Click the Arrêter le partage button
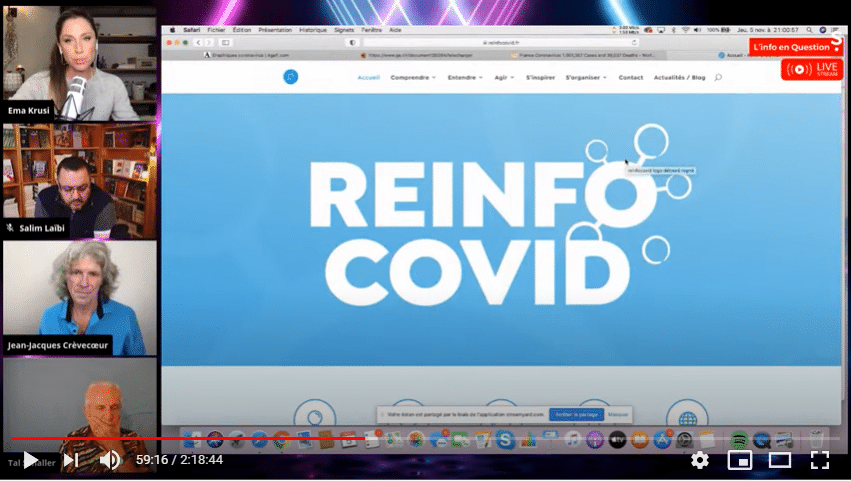This screenshot has width=851, height=481. click(x=576, y=414)
